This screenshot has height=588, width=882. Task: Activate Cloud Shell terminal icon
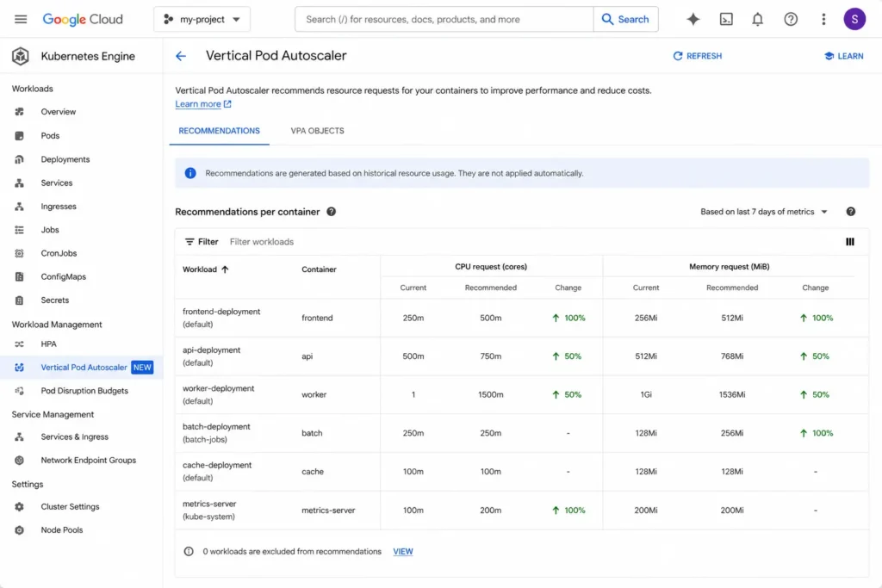pyautogui.click(x=726, y=19)
